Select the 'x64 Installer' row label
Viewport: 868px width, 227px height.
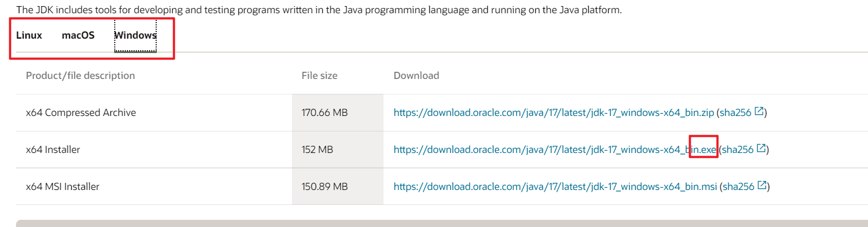tap(53, 150)
